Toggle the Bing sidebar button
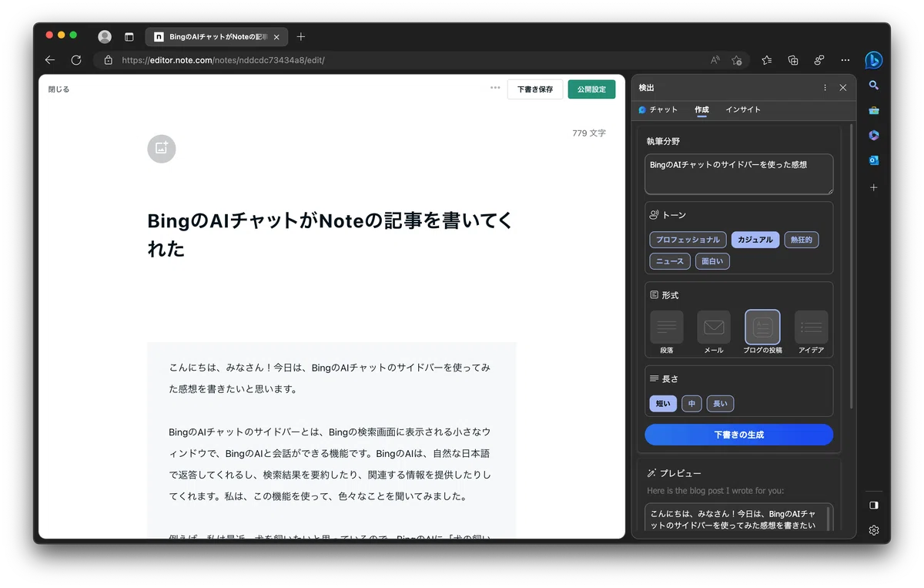924x588 pixels. pos(873,60)
